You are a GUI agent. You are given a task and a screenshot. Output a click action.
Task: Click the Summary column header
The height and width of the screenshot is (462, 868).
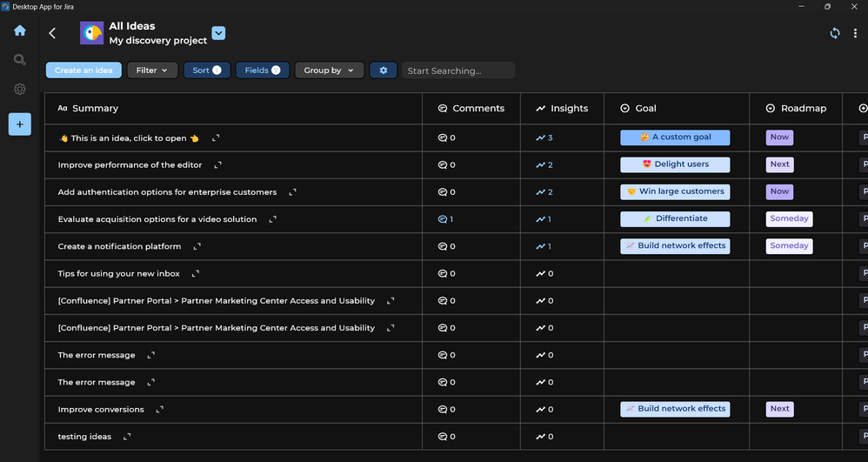tap(233, 109)
